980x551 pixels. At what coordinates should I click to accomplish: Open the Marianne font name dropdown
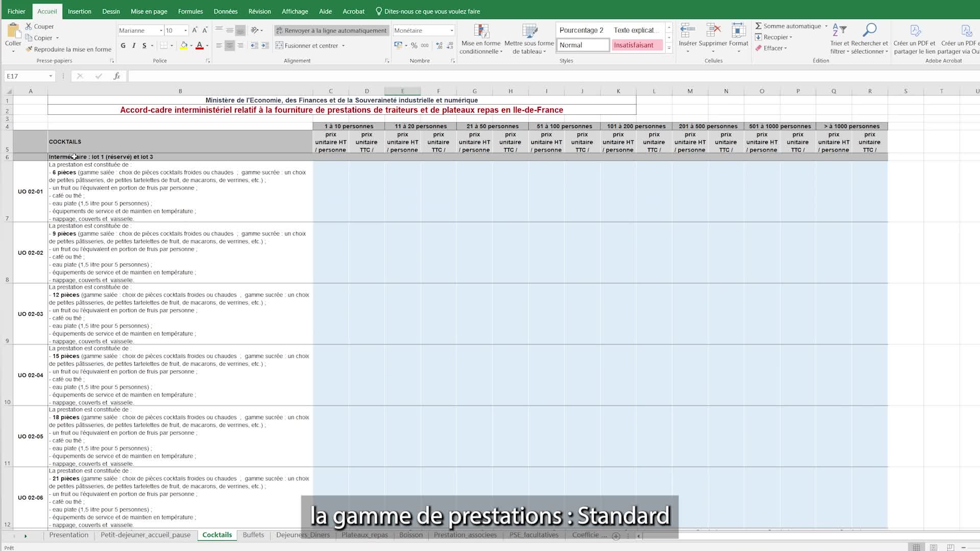[x=161, y=31]
